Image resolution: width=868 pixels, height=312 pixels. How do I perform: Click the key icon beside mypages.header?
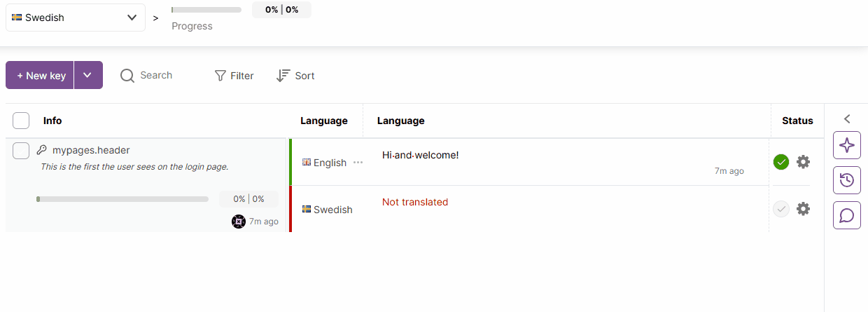click(x=41, y=150)
